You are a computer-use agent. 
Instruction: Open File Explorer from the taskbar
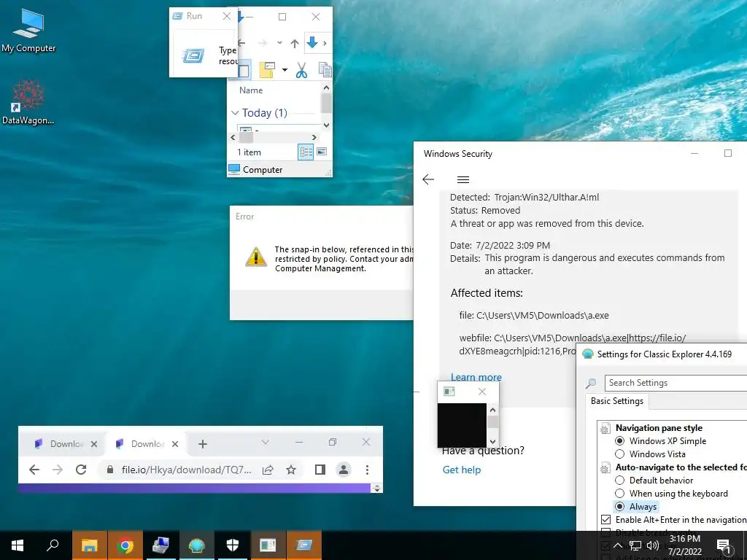click(x=89, y=545)
